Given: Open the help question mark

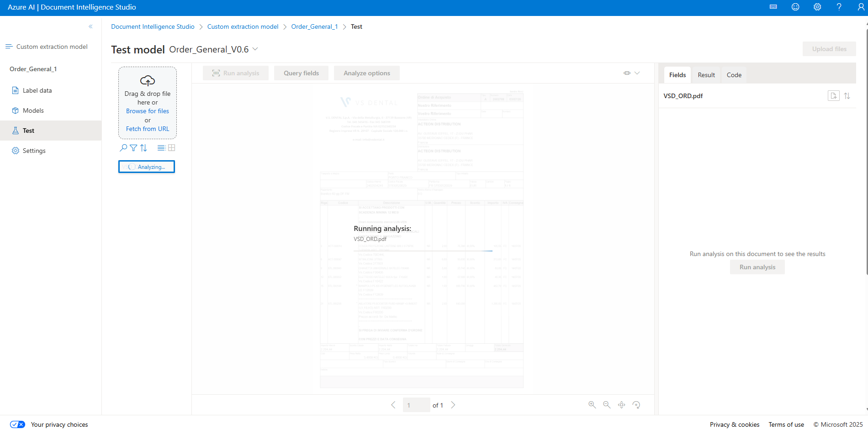Looking at the screenshot, I should [839, 7].
